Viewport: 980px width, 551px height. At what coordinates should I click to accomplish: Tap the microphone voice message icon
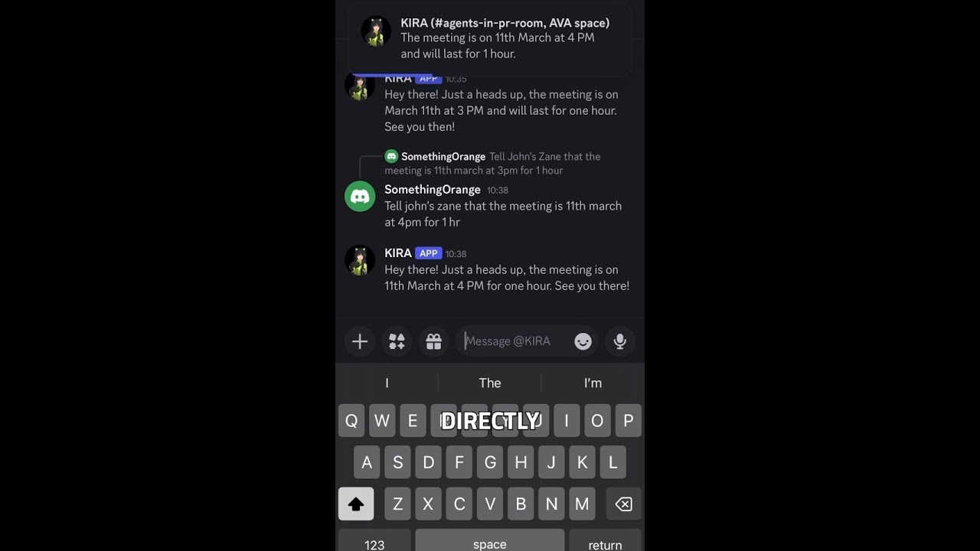click(620, 341)
